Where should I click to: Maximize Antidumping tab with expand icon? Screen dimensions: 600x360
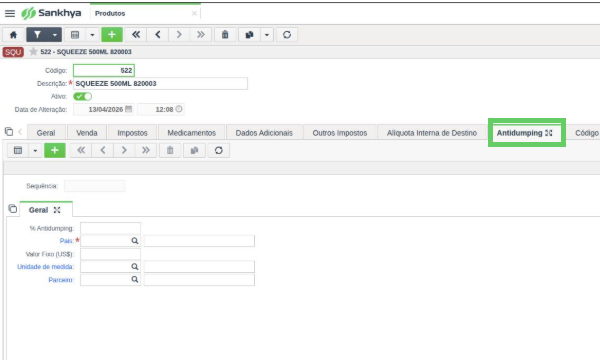point(549,133)
